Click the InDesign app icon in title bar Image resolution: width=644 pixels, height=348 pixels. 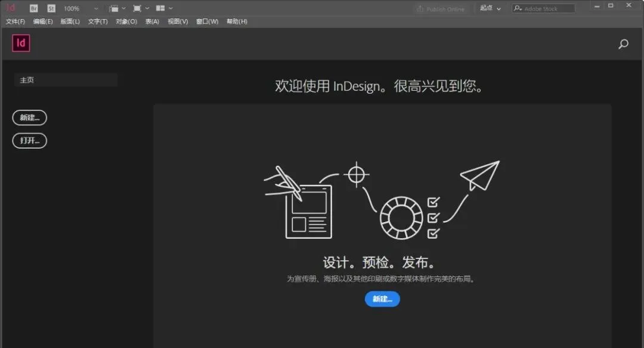[x=11, y=7]
